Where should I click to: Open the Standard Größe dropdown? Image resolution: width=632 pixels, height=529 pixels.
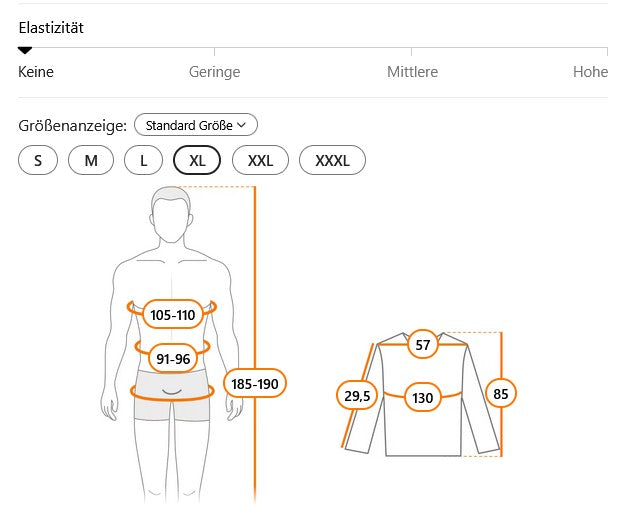[x=196, y=125]
